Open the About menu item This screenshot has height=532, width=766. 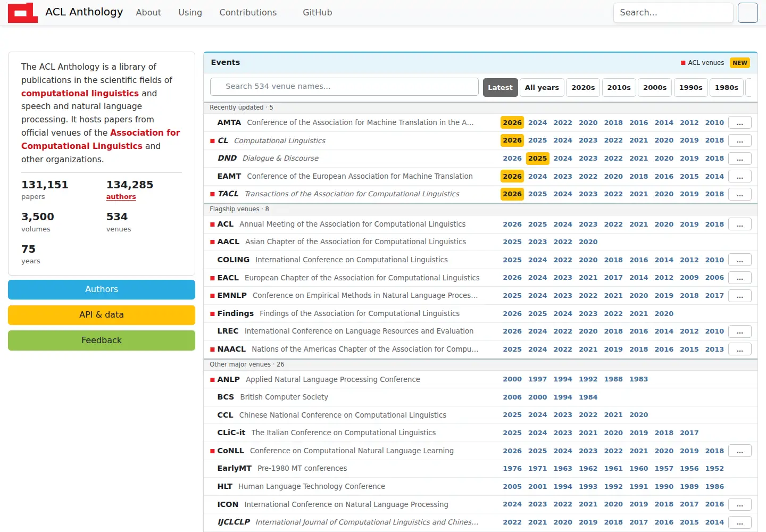(x=148, y=13)
